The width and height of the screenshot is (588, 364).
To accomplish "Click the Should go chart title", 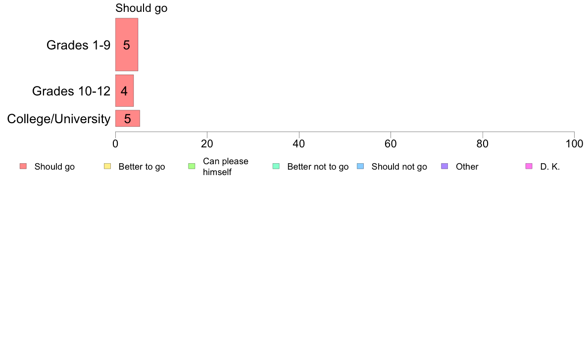I will (142, 8).
